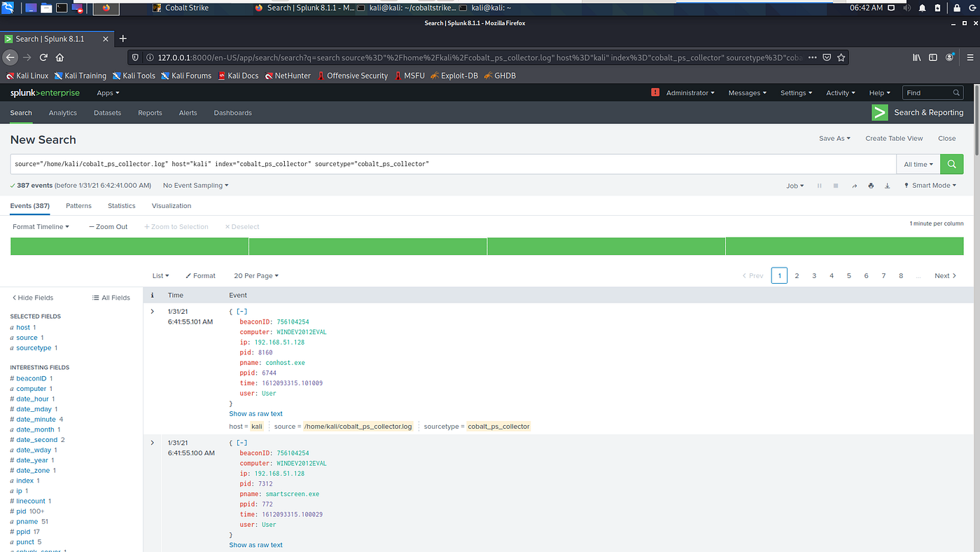Viewport: 980px width, 552px height.
Task: Expand the 6:41:55.100 AM event row
Action: pos(153,443)
